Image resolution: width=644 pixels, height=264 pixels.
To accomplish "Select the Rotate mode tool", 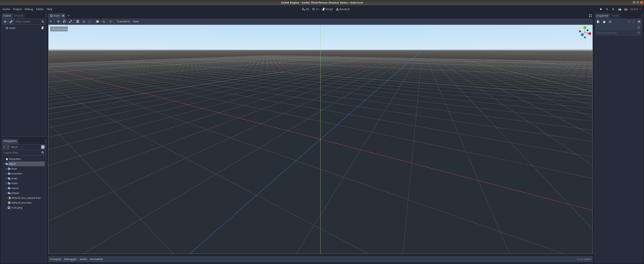I will pyautogui.click(x=64, y=22).
